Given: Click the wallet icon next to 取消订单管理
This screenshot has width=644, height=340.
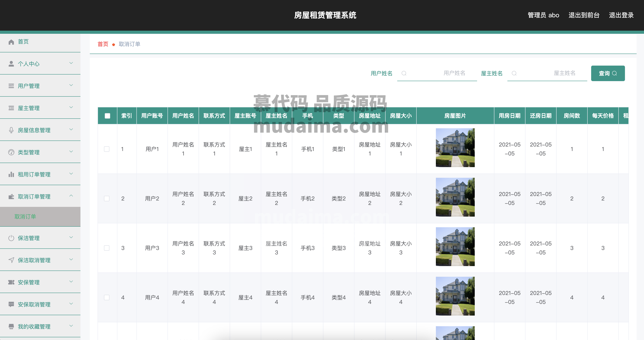Looking at the screenshot, I should coord(11,196).
